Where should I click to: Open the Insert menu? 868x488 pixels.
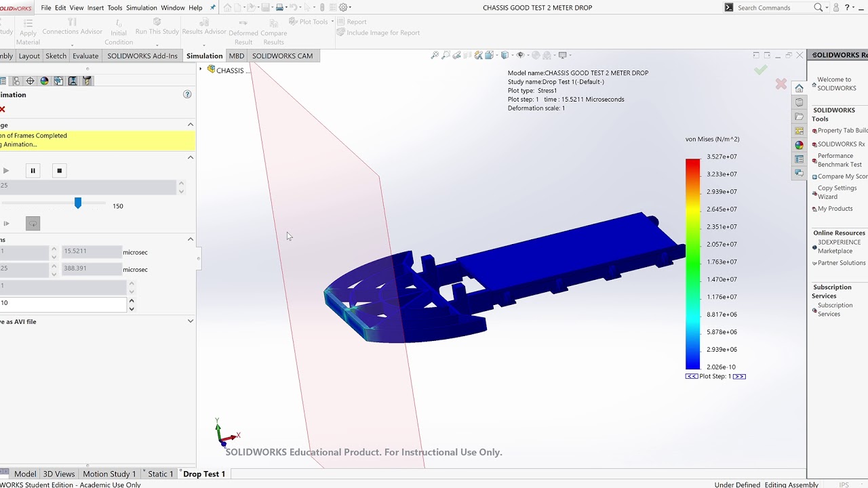96,7
